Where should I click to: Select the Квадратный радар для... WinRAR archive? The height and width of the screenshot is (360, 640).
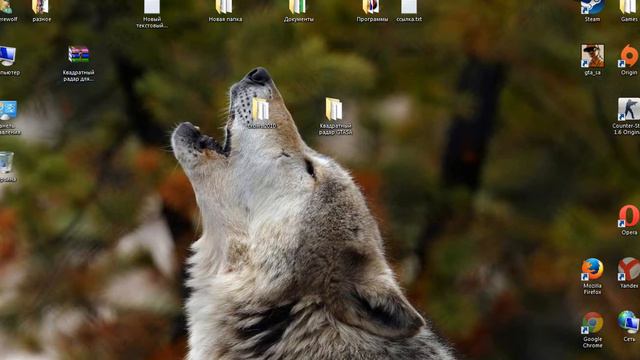point(78,64)
